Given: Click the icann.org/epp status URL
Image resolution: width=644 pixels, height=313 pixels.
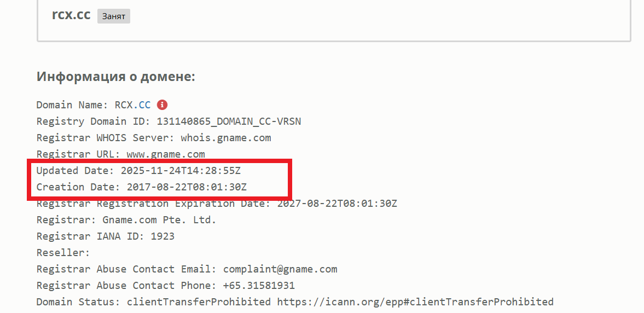Looking at the screenshot, I should pyautogui.click(x=415, y=302).
